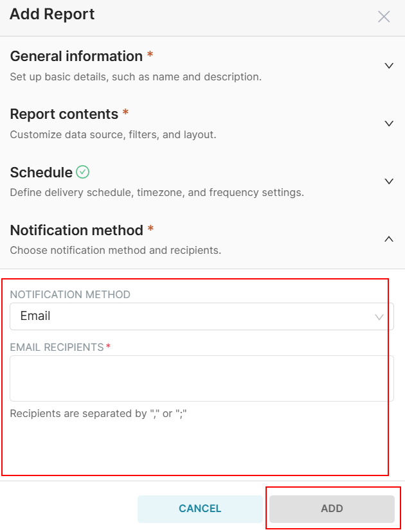Viewport: 405px width, 532px height.
Task: Click the General information section title
Action: pyautogui.click(x=76, y=57)
